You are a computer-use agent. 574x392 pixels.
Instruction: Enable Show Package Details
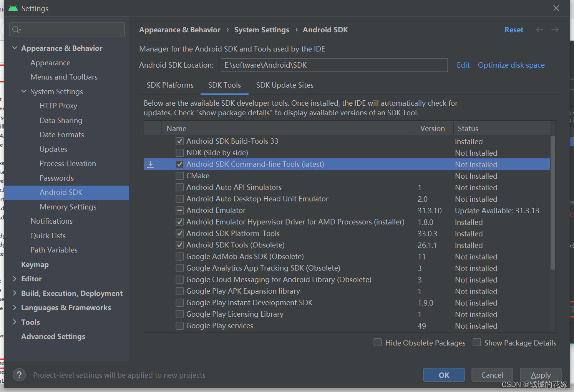pyautogui.click(x=477, y=342)
